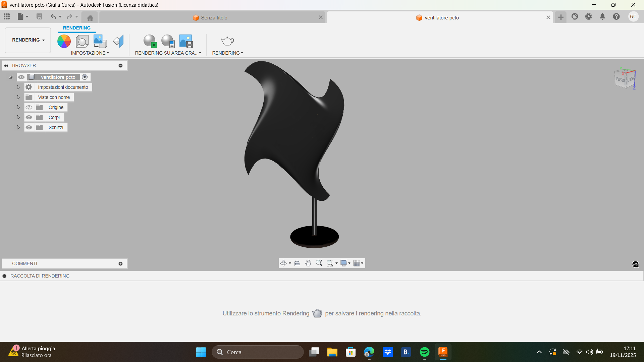This screenshot has width=644, height=362.
Task: Open the display settings monitor dropdown
Action: pyautogui.click(x=345, y=263)
